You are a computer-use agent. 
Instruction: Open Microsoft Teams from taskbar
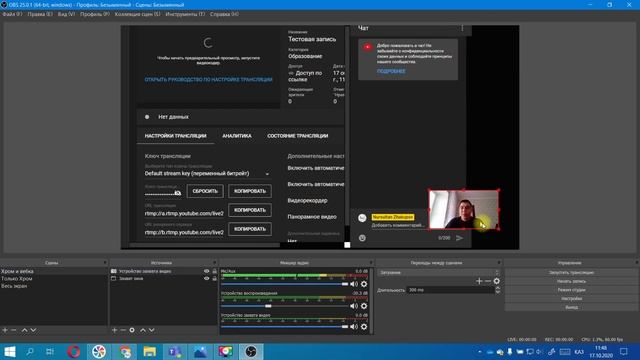coord(175,351)
